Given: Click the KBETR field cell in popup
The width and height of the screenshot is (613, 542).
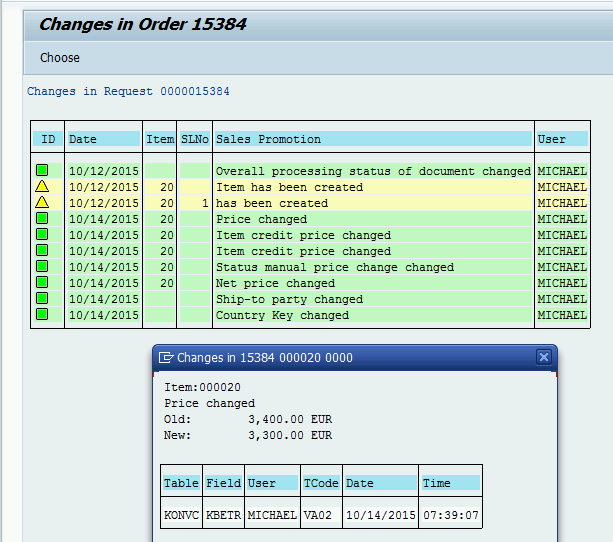Looking at the screenshot, I should (x=224, y=515).
